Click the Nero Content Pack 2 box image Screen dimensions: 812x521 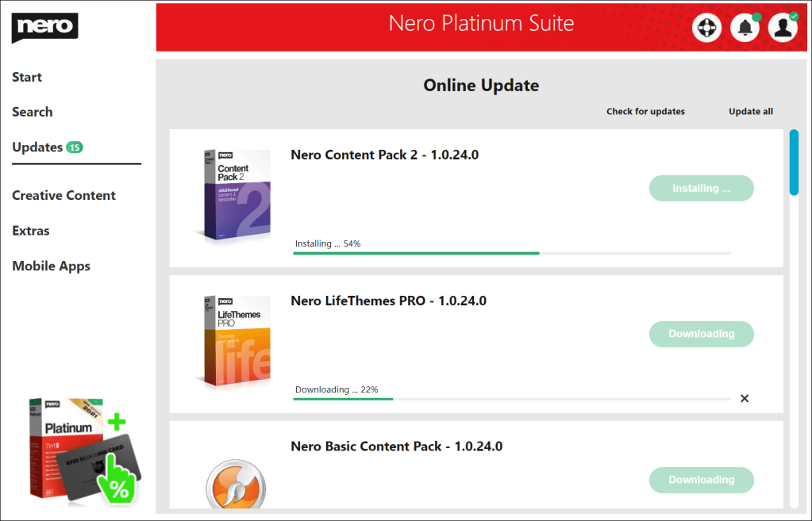(233, 193)
